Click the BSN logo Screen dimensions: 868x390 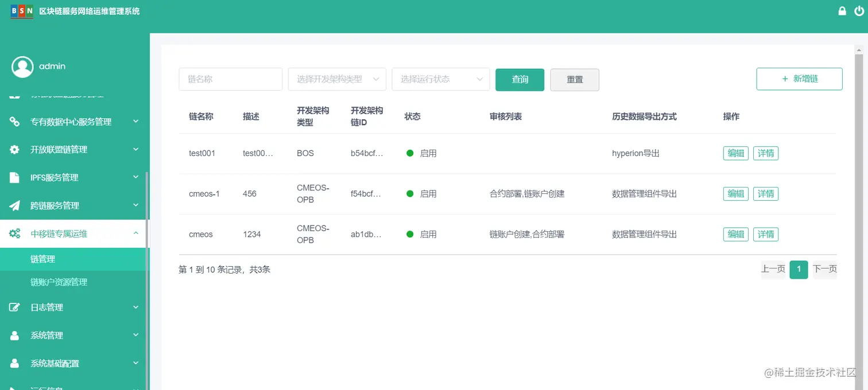click(22, 11)
